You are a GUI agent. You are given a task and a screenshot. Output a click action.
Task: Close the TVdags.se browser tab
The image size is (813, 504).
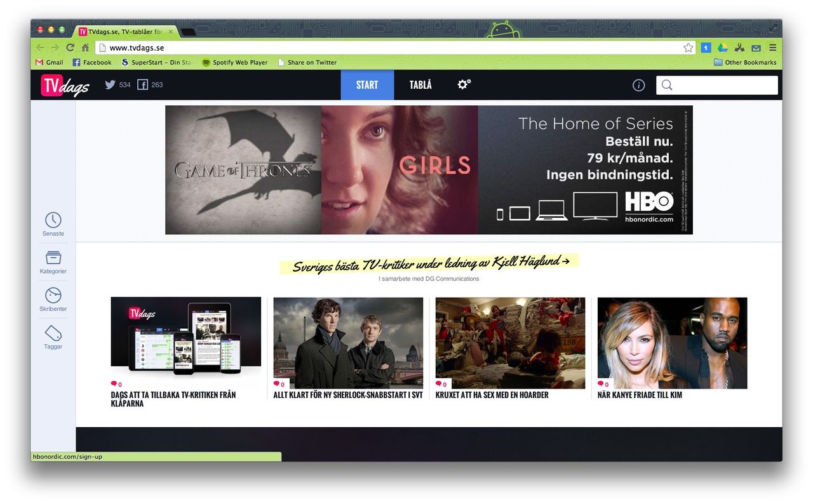170,31
